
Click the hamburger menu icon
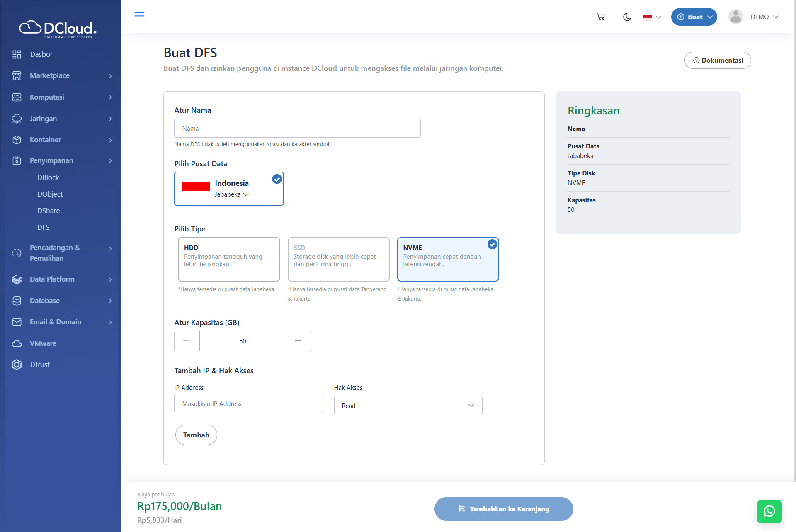pyautogui.click(x=139, y=16)
